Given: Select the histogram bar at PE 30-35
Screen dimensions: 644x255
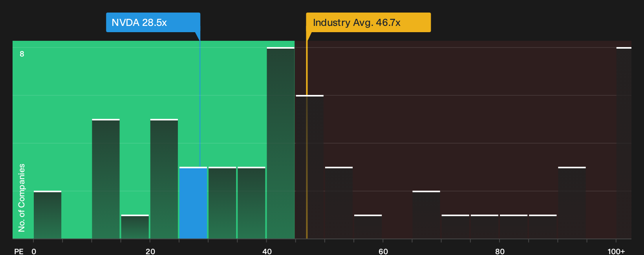Looking at the screenshot, I should [x=222, y=203].
